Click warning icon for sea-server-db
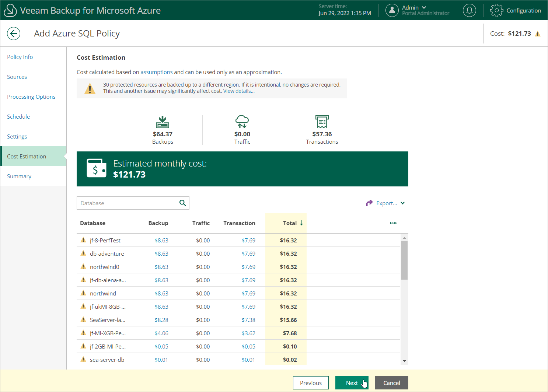548x392 pixels. (83, 359)
